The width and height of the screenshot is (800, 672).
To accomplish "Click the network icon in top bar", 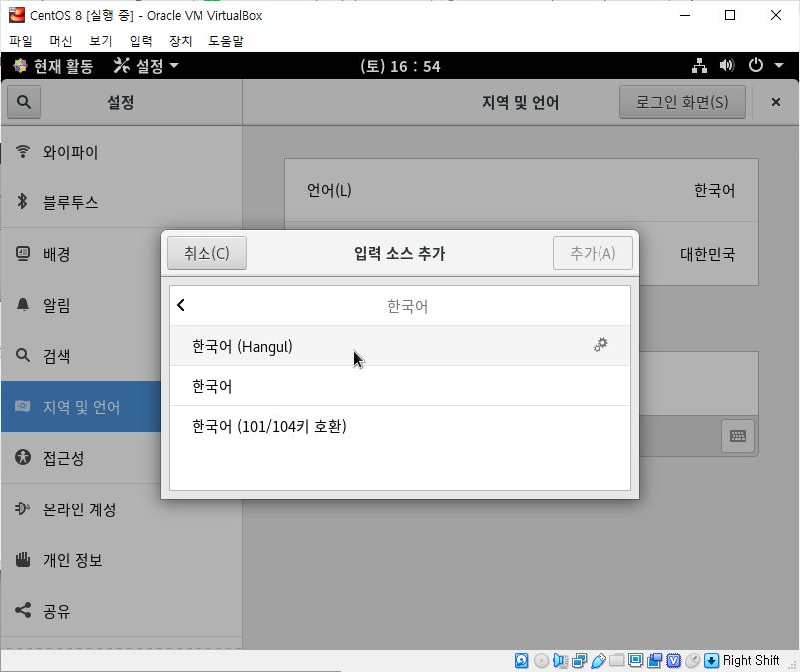I will tap(699, 65).
